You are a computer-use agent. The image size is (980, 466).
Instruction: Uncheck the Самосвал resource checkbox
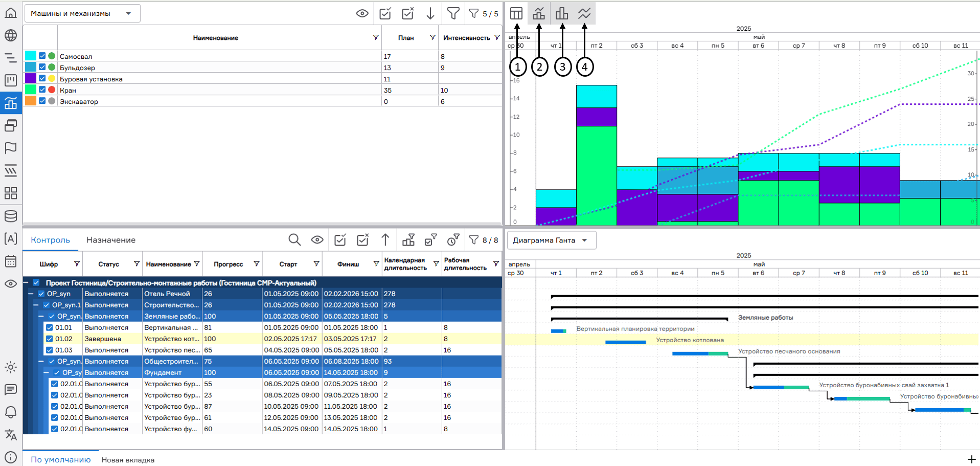[42, 56]
